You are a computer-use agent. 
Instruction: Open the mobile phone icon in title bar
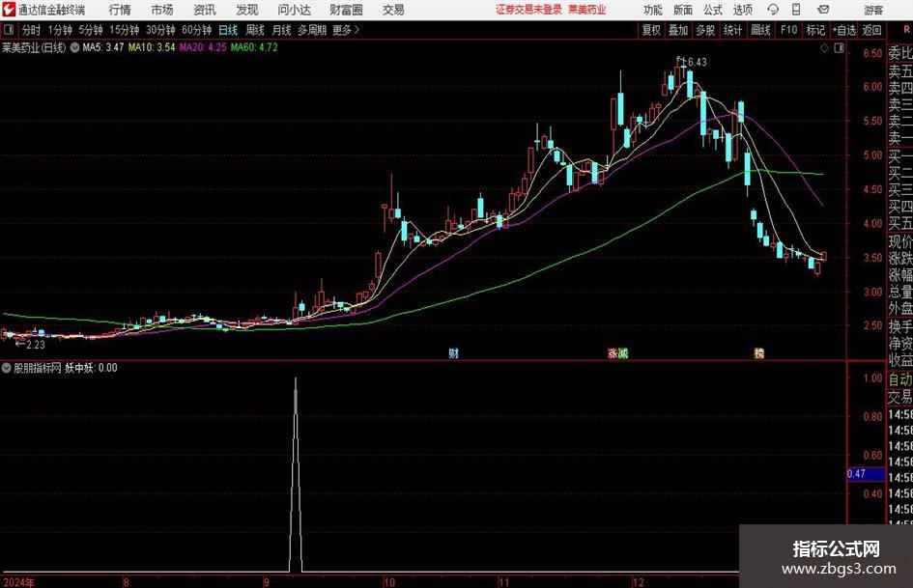pos(796,10)
